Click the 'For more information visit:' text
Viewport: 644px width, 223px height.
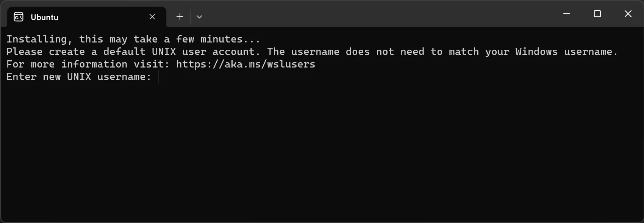[88, 64]
